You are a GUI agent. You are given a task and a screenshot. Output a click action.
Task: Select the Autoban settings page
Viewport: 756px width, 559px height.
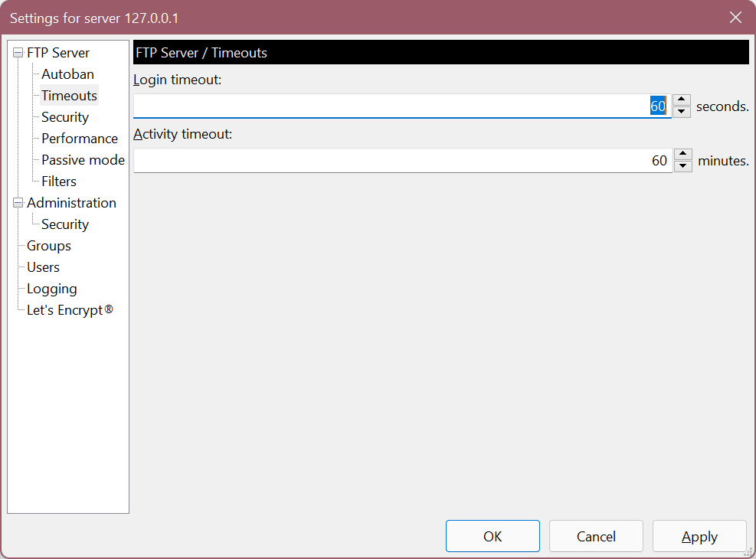[x=67, y=74]
